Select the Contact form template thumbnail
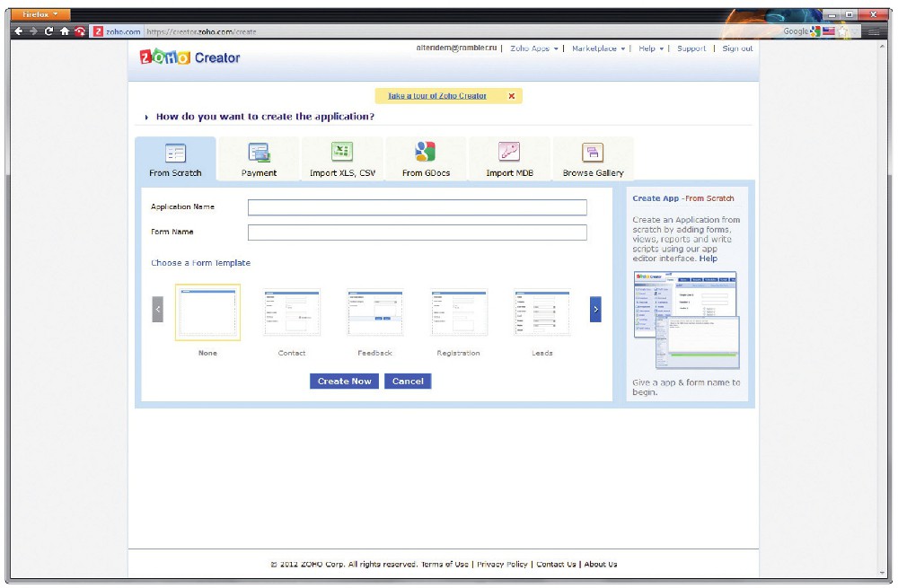The width and height of the screenshot is (898, 588). 292,312
